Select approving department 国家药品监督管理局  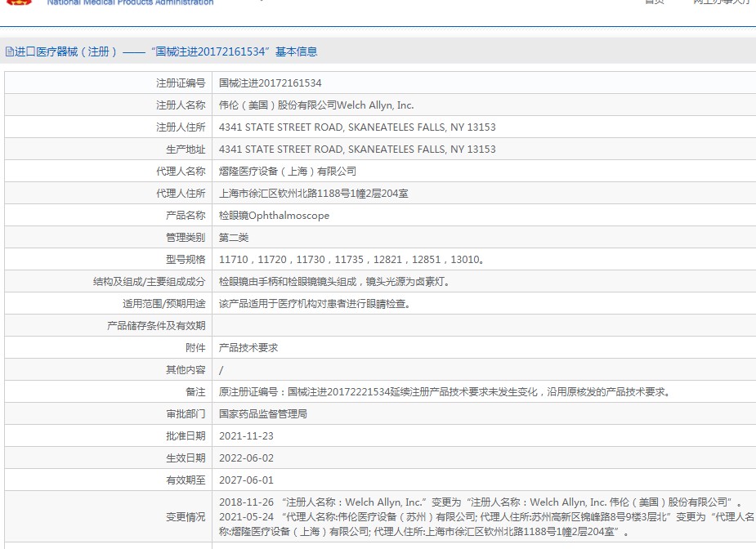click(263, 414)
